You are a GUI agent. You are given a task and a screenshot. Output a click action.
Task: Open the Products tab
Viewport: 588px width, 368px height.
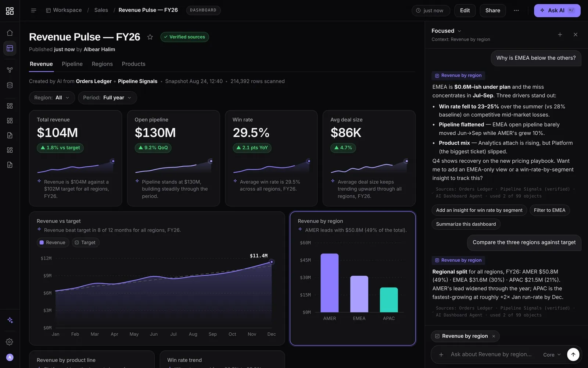tap(133, 64)
